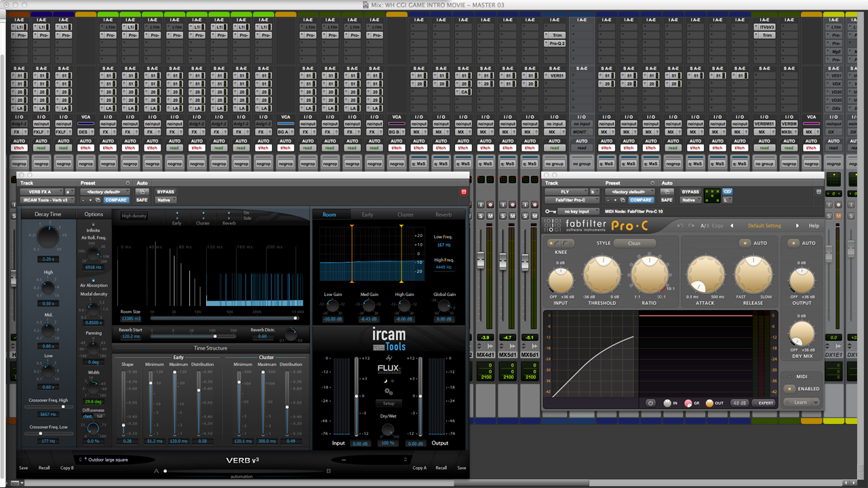Toggle AUTO release in Pro-C
868x488 pixels.
click(x=745, y=243)
